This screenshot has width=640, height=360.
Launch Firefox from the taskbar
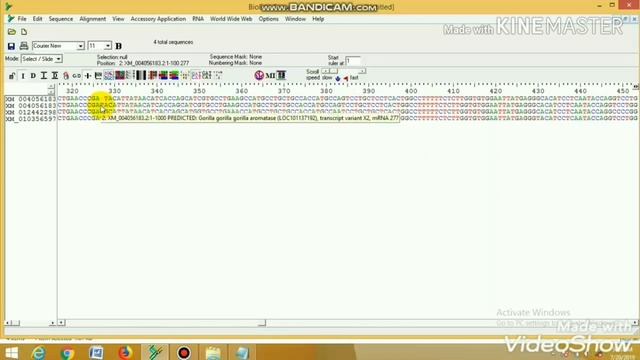tap(125, 353)
